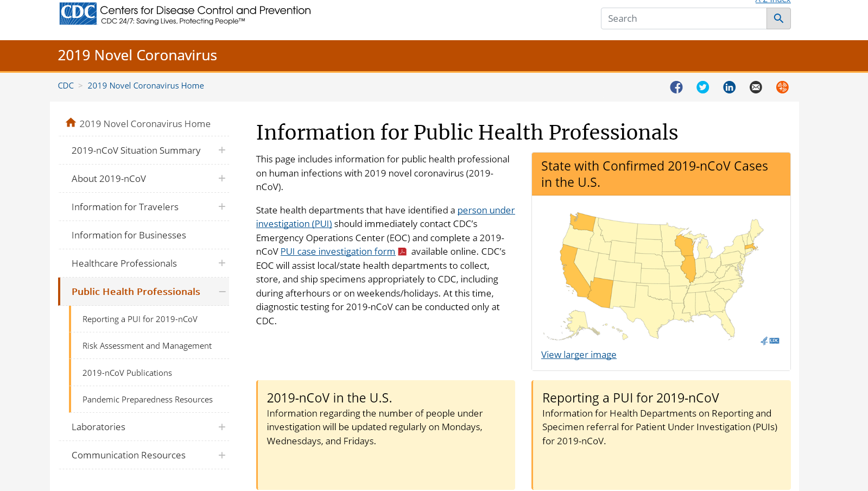
Task: Click in the Search input field
Action: point(683,18)
